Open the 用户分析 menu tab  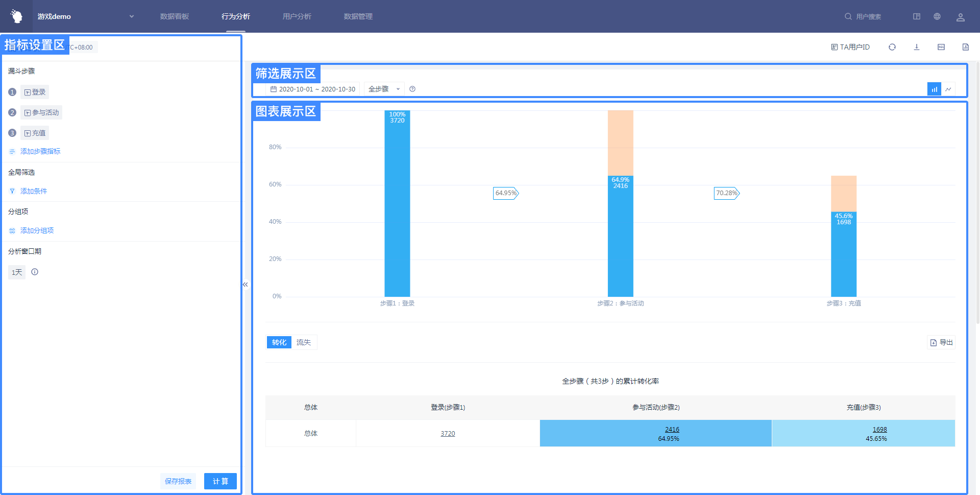point(297,16)
